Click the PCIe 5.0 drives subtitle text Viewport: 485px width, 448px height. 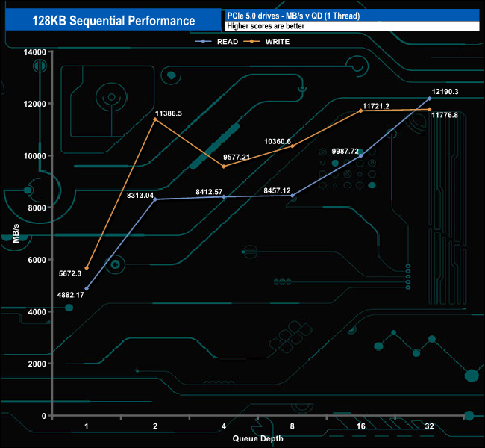[293, 16]
